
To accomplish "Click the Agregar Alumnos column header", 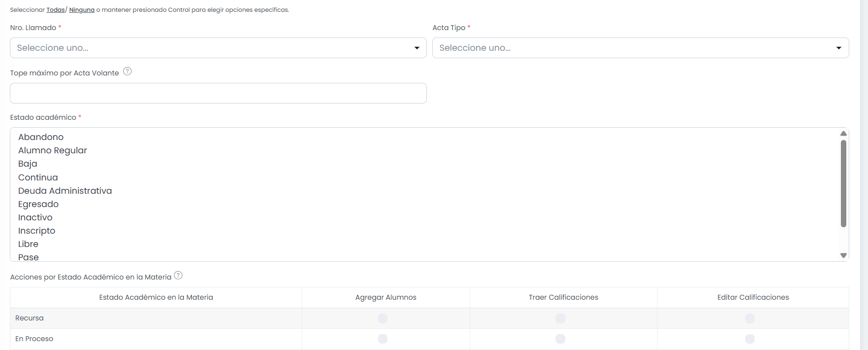I will point(386,297).
